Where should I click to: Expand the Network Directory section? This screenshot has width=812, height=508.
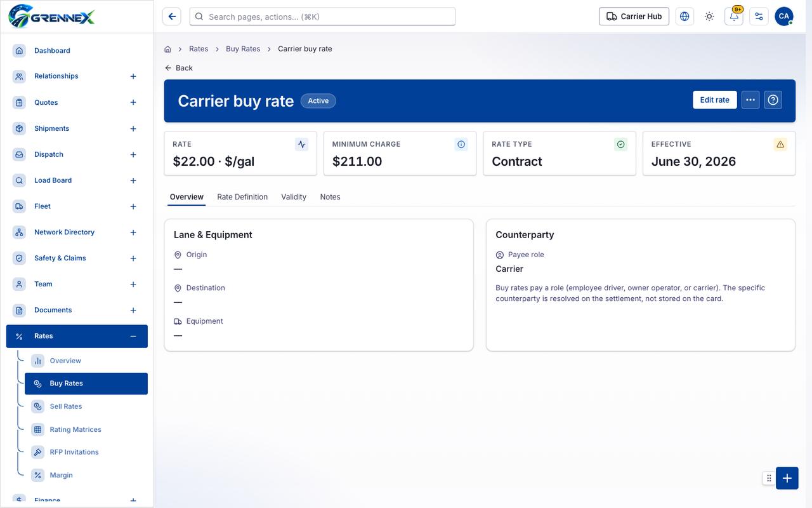(x=133, y=232)
